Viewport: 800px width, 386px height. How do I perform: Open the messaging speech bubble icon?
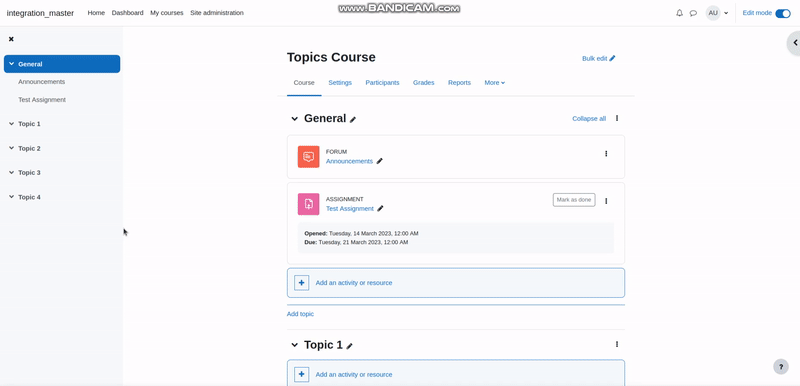693,13
